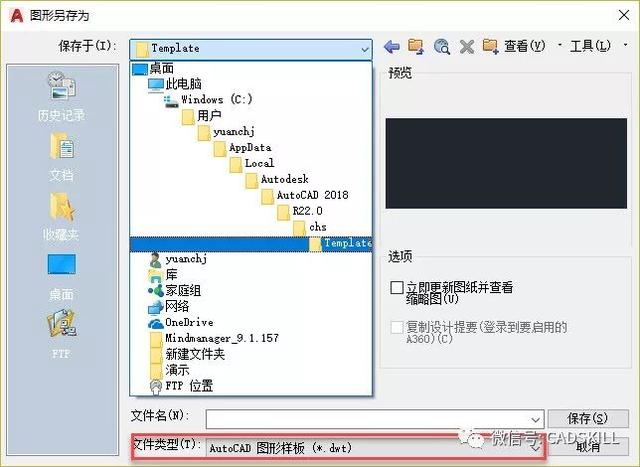Select the AutoCAD 2018 folder
The width and height of the screenshot is (640, 467).
click(305, 196)
